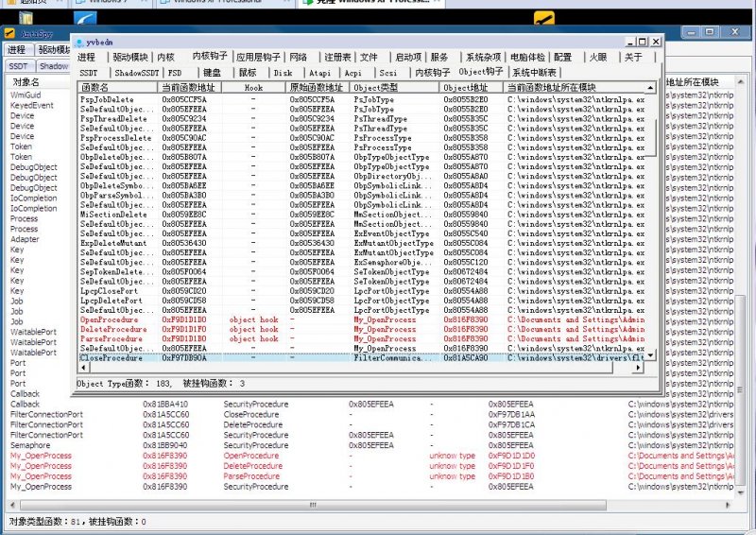Select the Scsi sub-tab

click(x=388, y=73)
